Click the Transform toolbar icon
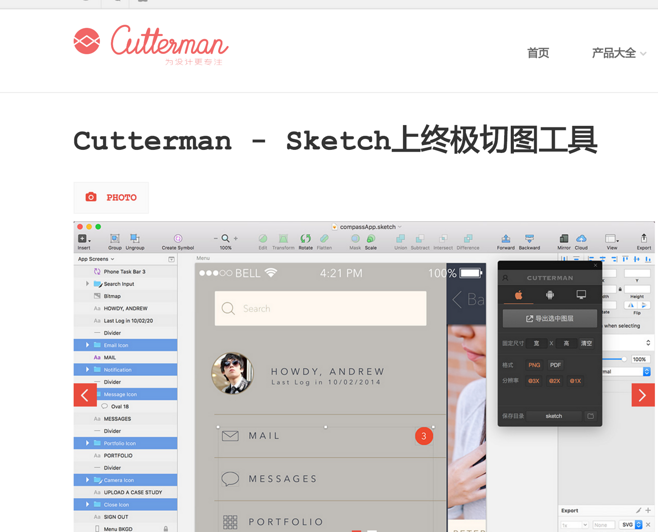The height and width of the screenshot is (532, 658). pos(284,239)
